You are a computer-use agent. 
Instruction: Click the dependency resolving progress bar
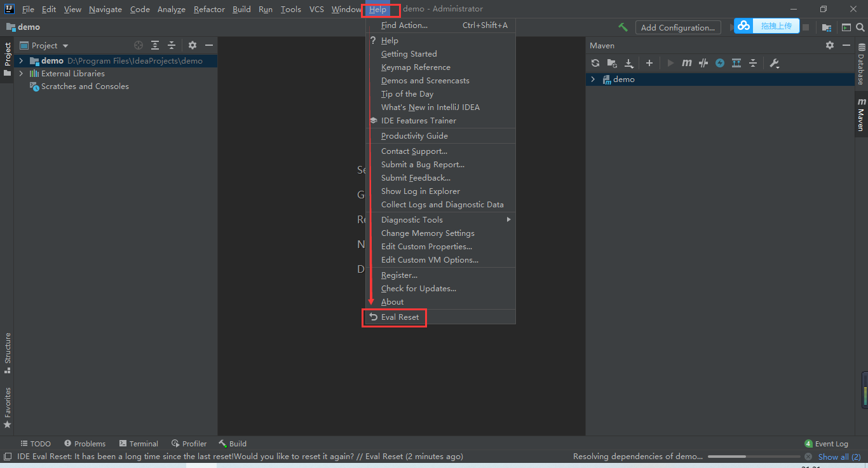tap(754, 457)
